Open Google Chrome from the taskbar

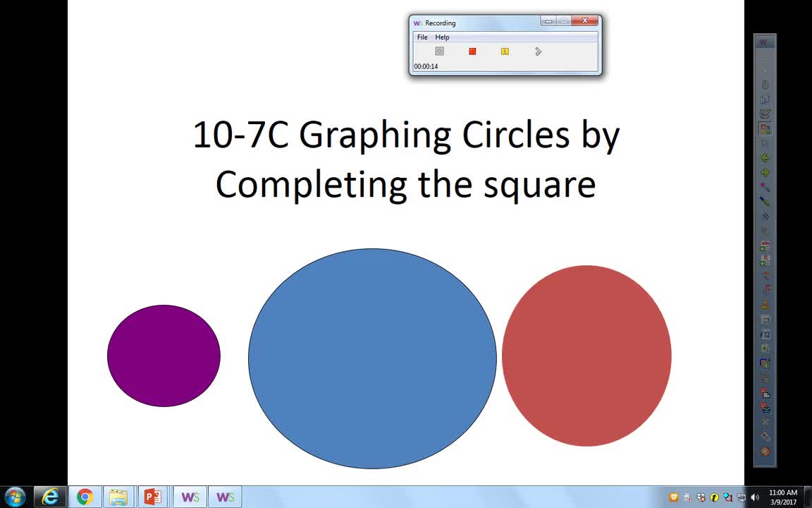(x=85, y=497)
